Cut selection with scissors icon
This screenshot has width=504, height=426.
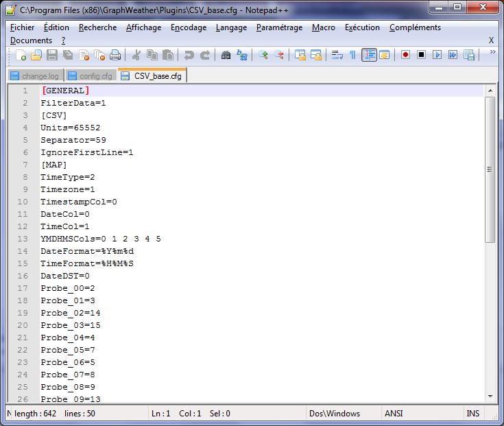point(136,55)
